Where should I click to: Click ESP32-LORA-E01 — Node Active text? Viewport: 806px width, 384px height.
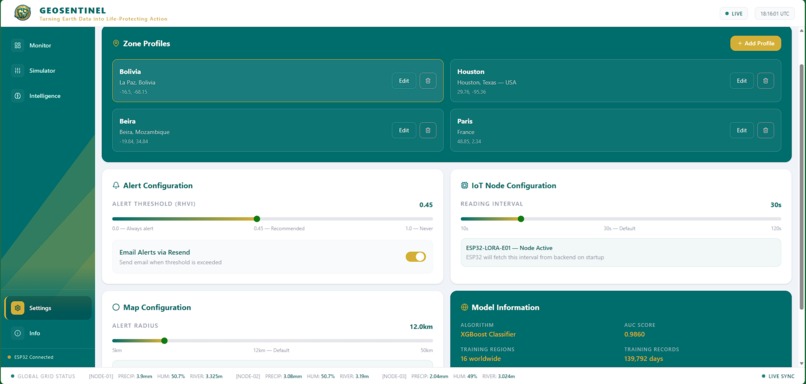(x=509, y=248)
